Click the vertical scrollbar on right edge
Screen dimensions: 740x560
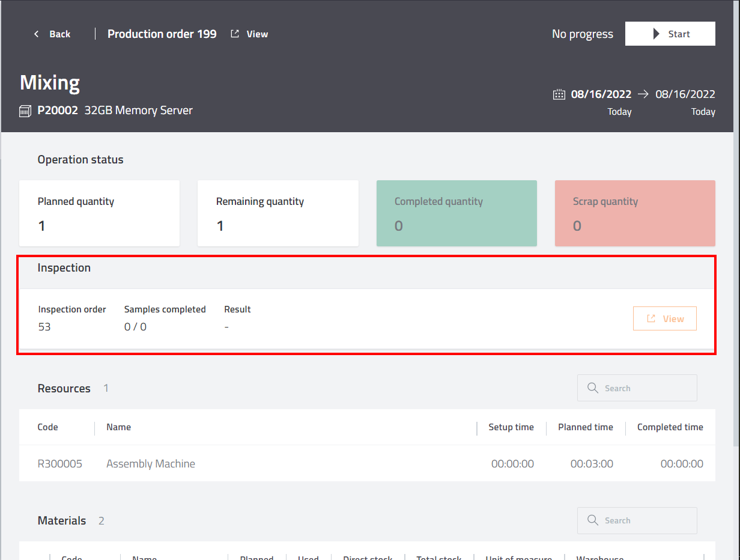(736, 300)
